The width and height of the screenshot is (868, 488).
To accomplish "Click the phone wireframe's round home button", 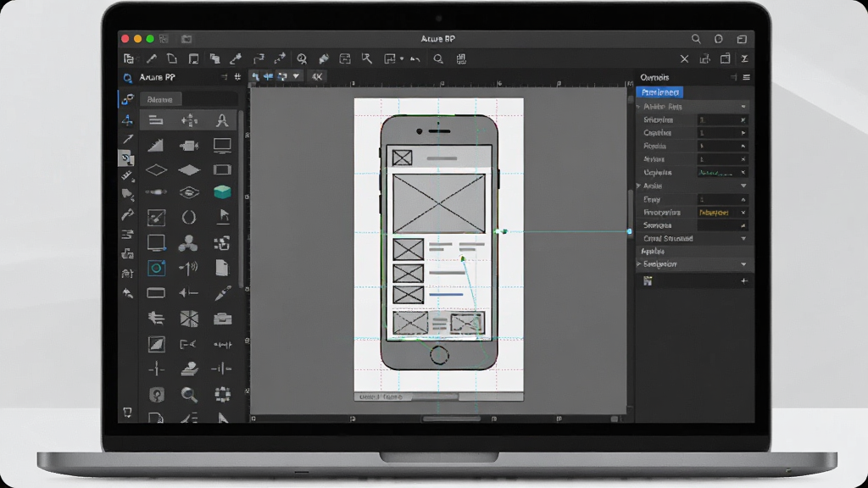I will [x=439, y=355].
